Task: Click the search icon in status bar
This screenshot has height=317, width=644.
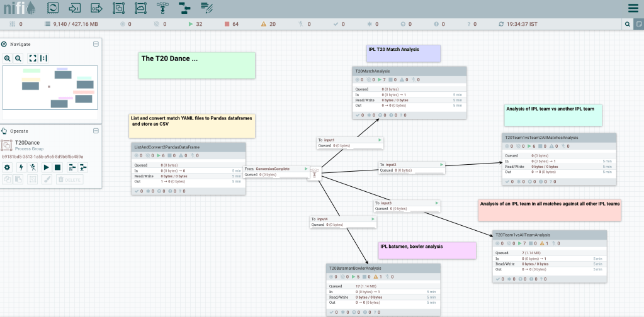Action: (x=627, y=24)
